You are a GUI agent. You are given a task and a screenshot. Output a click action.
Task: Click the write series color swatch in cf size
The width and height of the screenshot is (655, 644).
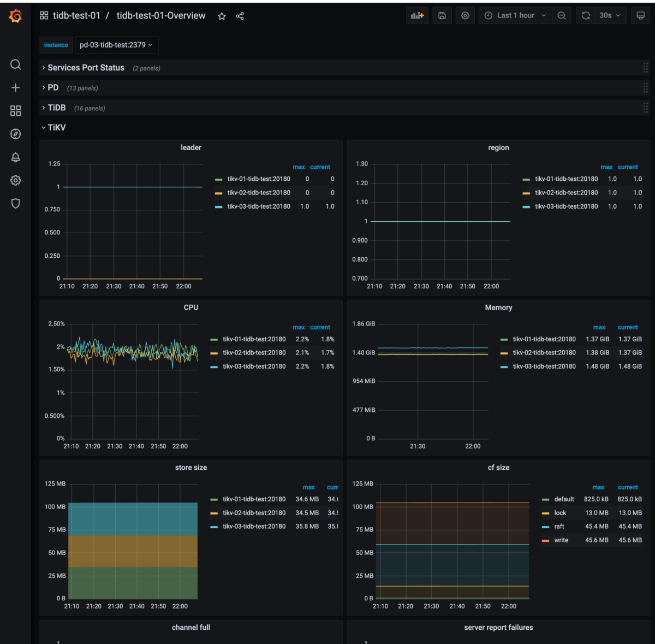point(545,540)
